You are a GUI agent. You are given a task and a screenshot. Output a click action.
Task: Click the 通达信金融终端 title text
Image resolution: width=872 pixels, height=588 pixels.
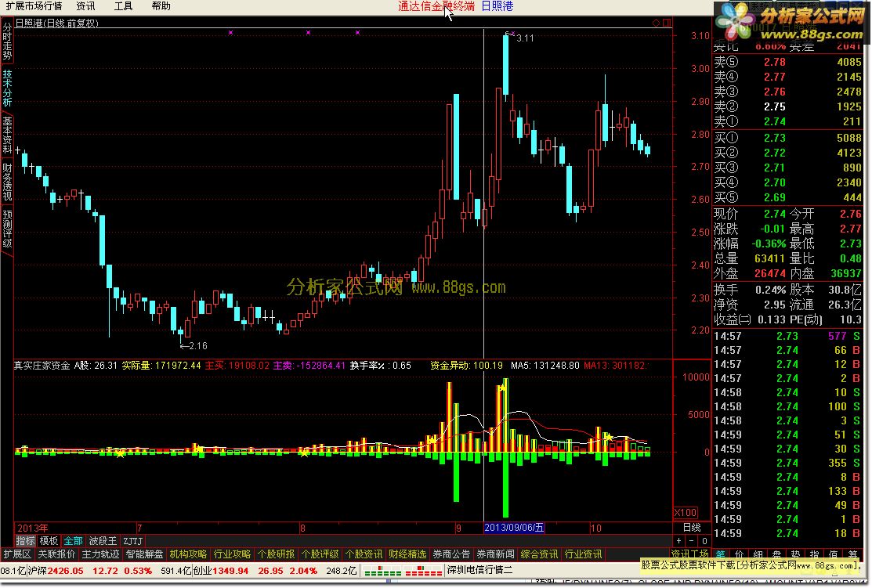[x=436, y=6]
